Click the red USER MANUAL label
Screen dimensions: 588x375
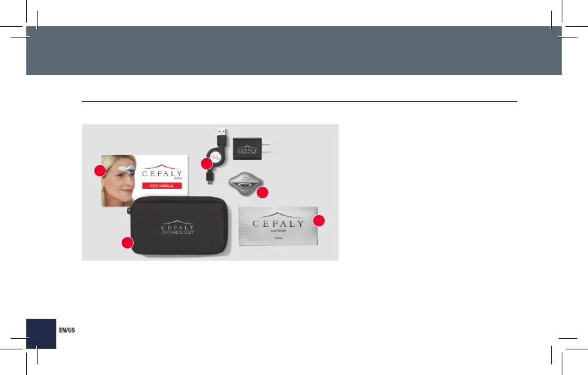tap(162, 186)
